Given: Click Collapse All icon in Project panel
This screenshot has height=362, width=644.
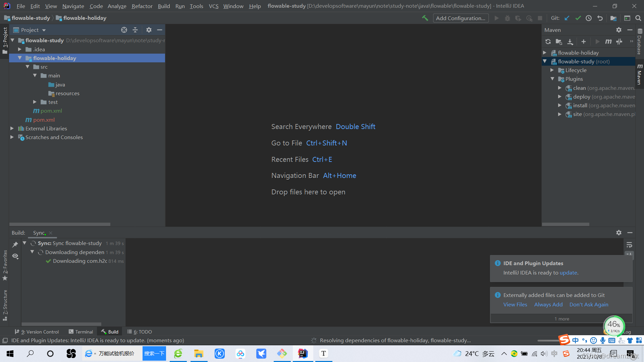Looking at the screenshot, I should (135, 30).
